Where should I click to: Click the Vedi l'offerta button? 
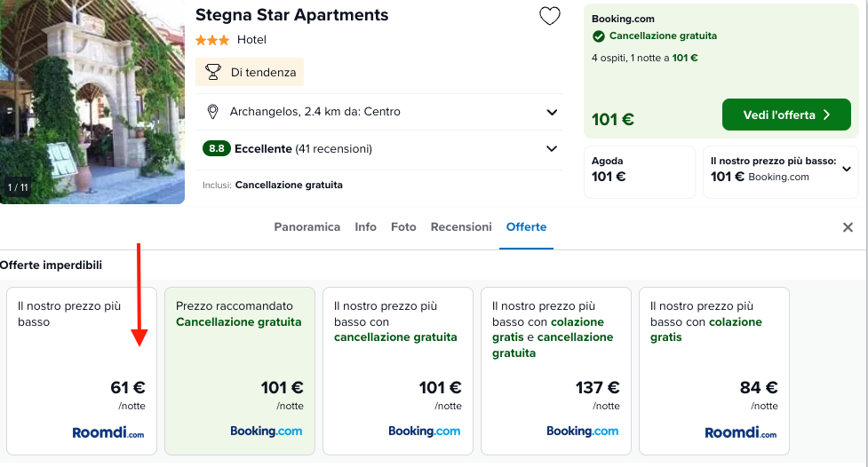pos(786,115)
